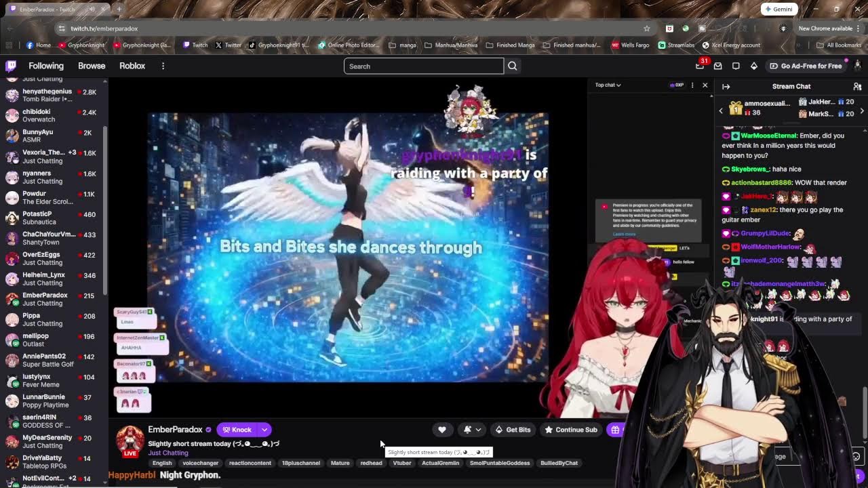Close the Top chat overlay panel
Screen dimensions: 868x488
(705, 85)
